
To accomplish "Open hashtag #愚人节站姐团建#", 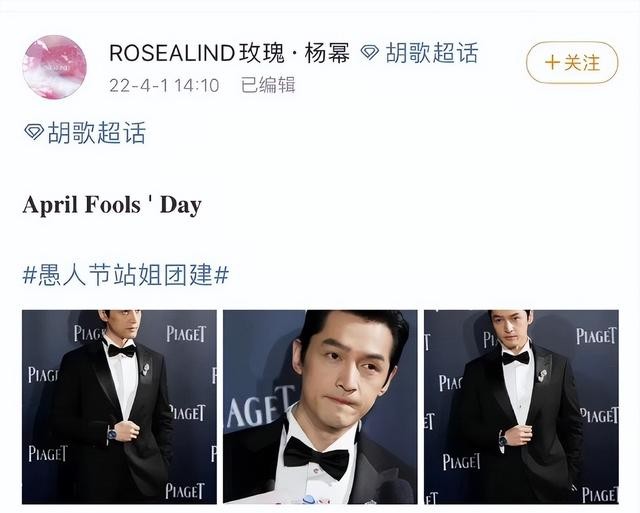I will coord(126,275).
